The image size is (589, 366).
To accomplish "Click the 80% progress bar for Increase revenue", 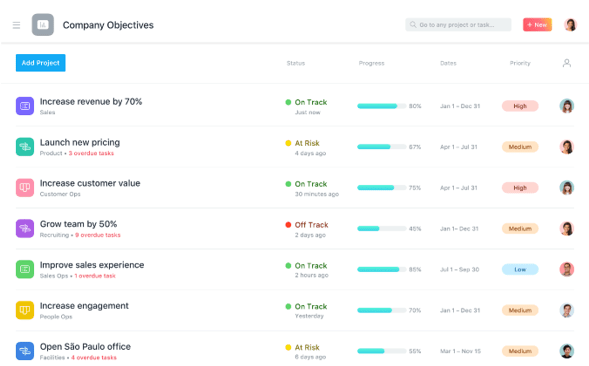I will [x=382, y=106].
